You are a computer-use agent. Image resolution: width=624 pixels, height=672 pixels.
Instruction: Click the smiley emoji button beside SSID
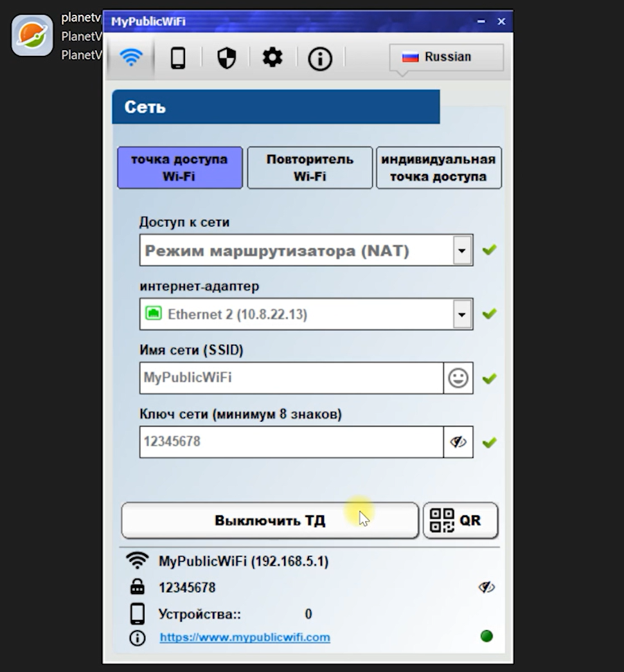pyautogui.click(x=458, y=378)
